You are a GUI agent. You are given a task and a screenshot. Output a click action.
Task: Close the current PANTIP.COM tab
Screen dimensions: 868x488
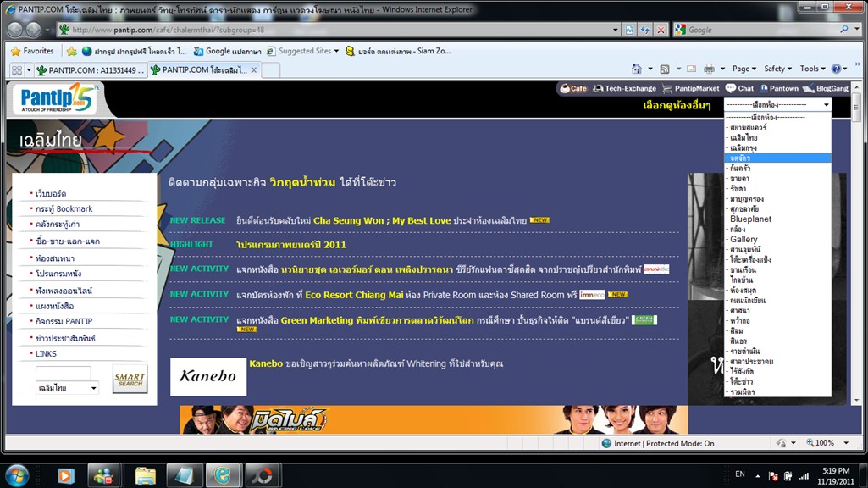(x=253, y=69)
